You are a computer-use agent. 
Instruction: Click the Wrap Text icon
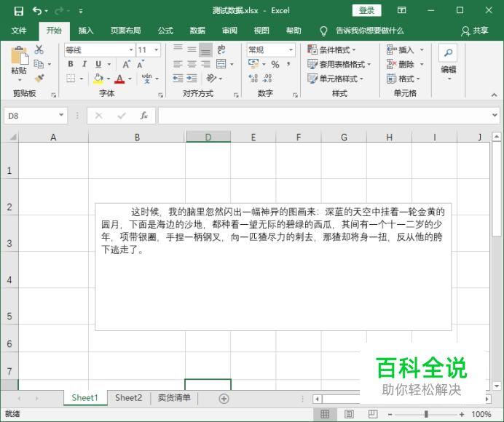[x=221, y=49]
